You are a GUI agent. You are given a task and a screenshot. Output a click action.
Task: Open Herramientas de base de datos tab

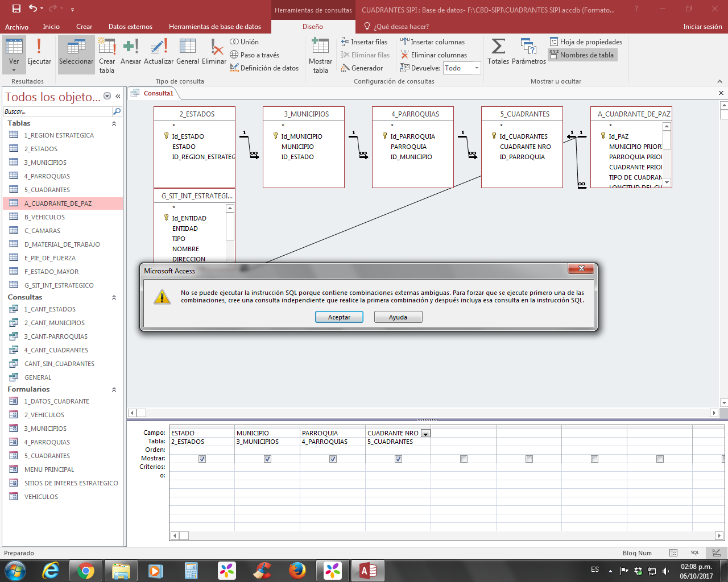click(x=215, y=27)
